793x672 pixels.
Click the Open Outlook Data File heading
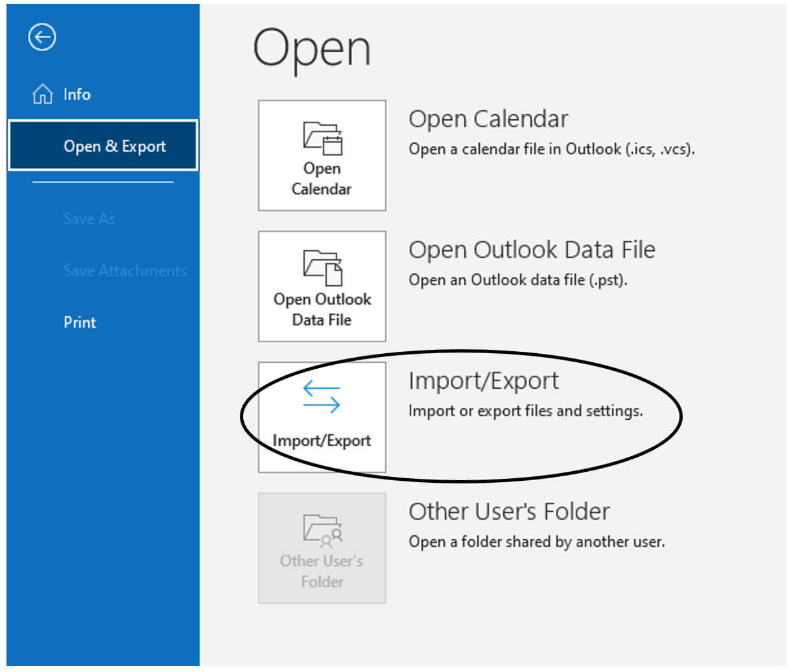[x=532, y=249]
